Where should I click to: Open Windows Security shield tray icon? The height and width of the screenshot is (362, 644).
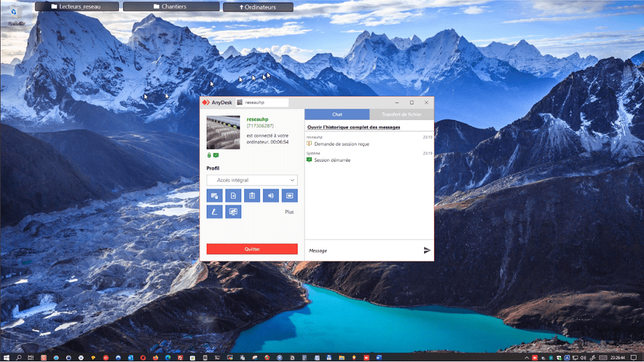pyautogui.click(x=559, y=357)
